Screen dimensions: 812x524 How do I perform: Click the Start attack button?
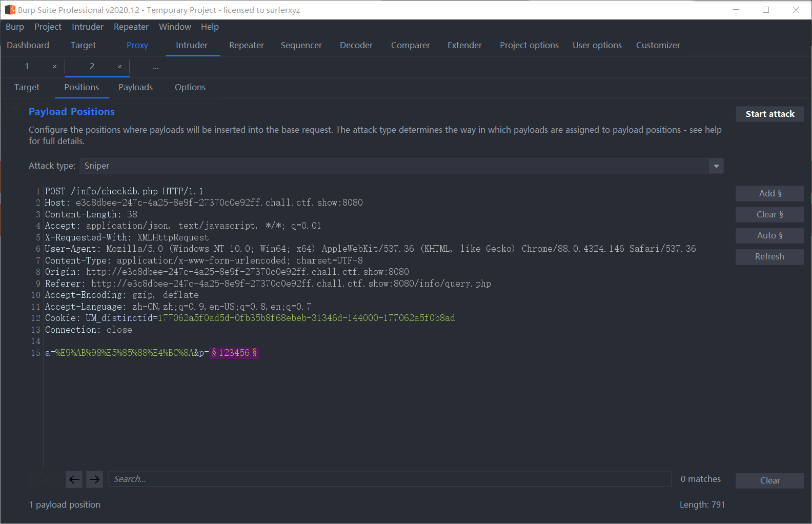770,114
